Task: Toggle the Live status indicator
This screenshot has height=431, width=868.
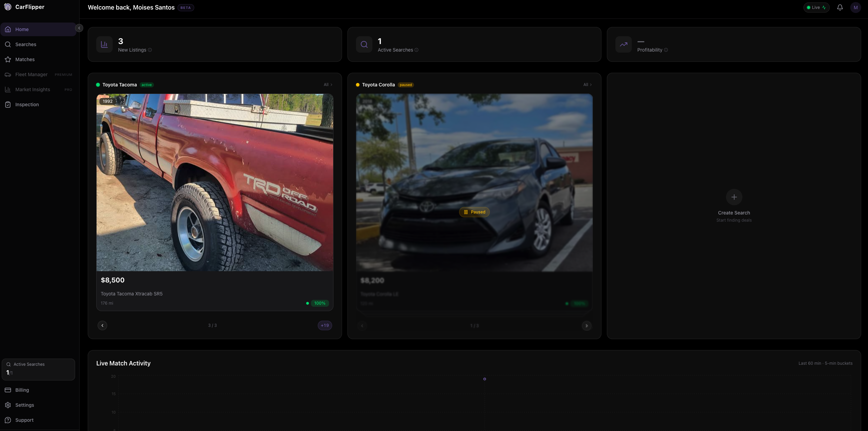Action: pos(816,8)
